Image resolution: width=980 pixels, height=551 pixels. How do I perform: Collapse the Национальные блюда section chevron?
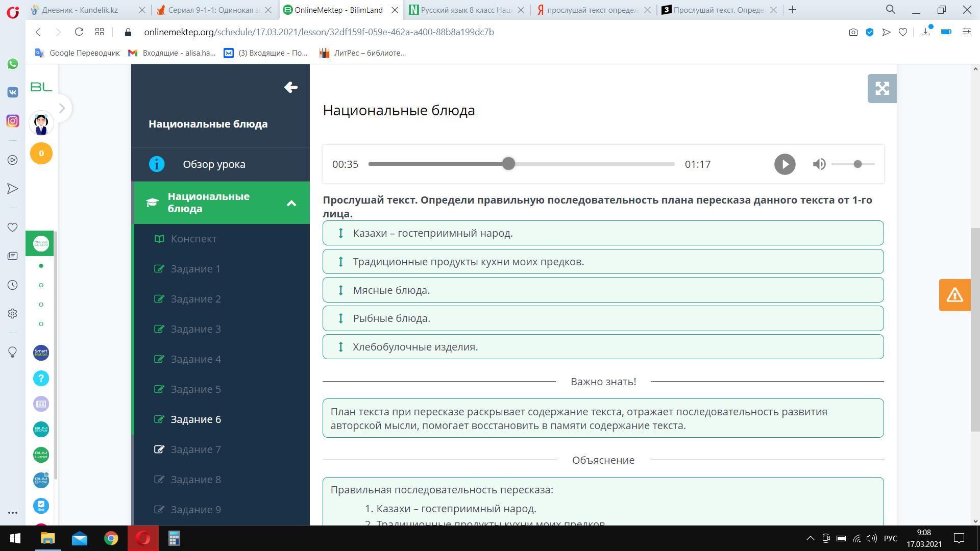[291, 203]
